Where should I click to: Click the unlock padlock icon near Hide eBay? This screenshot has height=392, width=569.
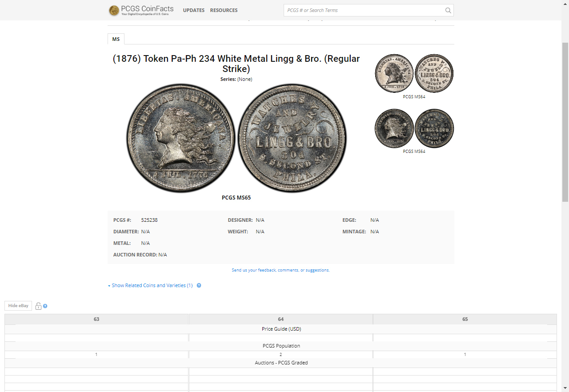38,306
